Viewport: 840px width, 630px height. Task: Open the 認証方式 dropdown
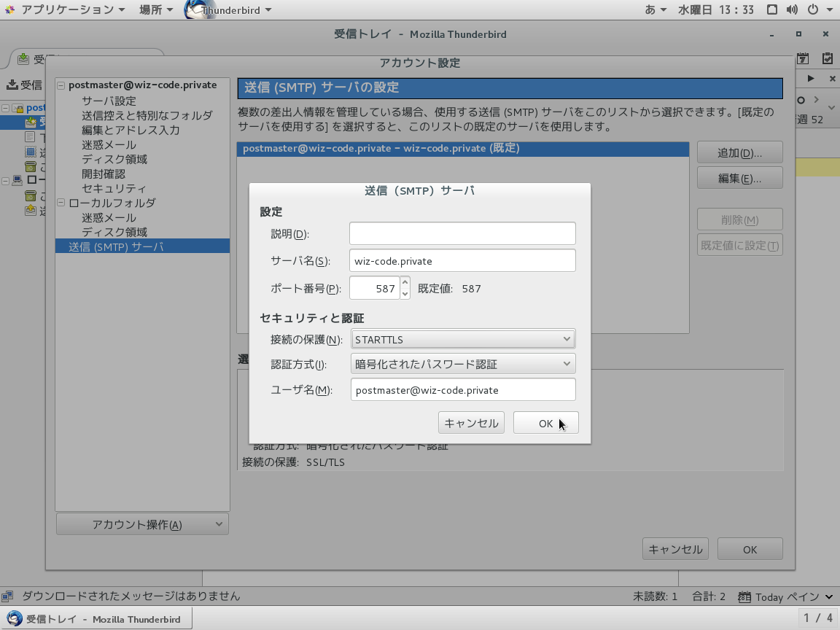coord(463,364)
